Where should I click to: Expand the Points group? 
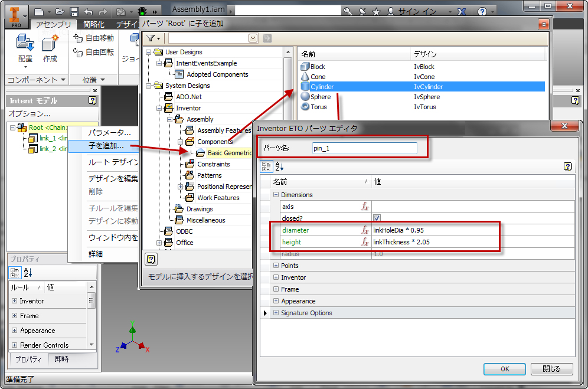(276, 265)
